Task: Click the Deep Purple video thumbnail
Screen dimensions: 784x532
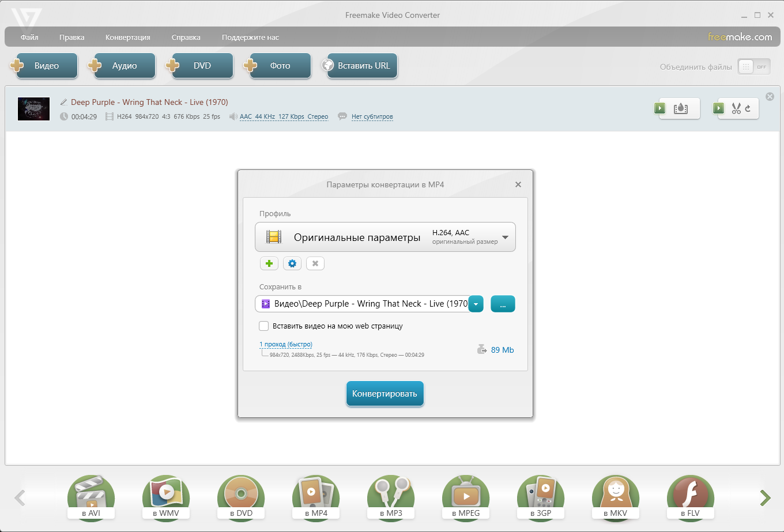Action: tap(33, 109)
